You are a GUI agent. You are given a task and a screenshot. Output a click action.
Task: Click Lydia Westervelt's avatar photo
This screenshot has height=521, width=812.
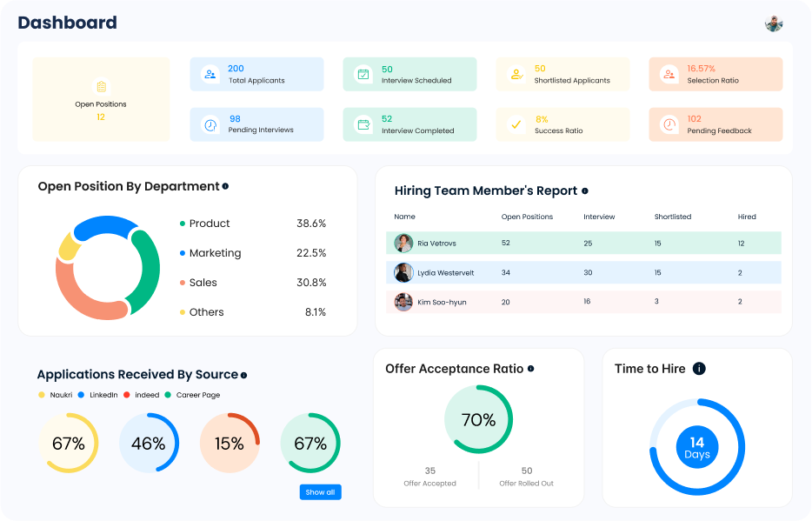pyautogui.click(x=403, y=272)
